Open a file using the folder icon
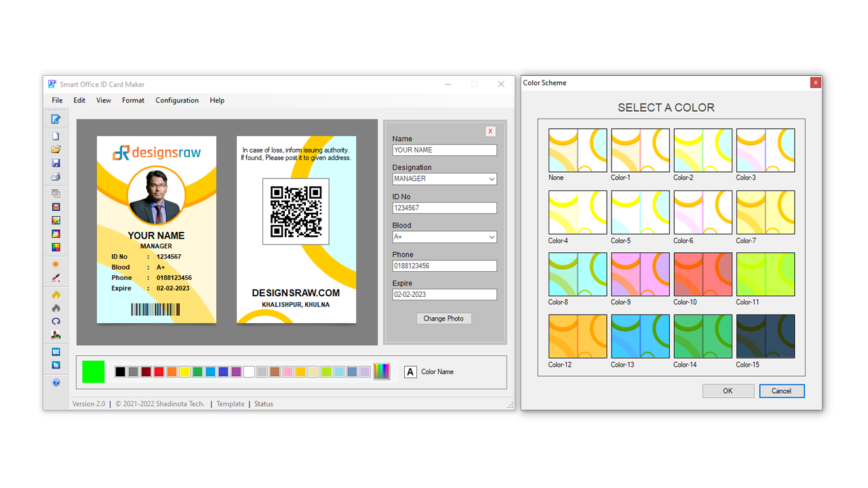 coord(56,149)
